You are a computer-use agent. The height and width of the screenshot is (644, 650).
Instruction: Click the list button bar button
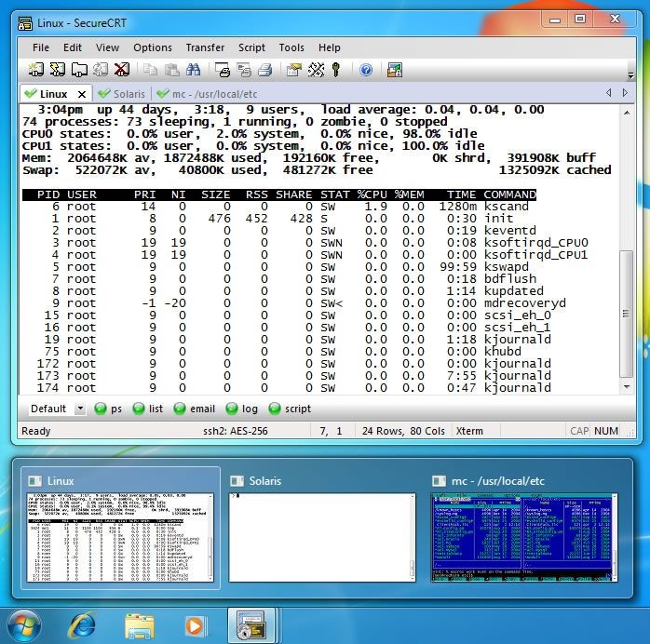pos(147,409)
